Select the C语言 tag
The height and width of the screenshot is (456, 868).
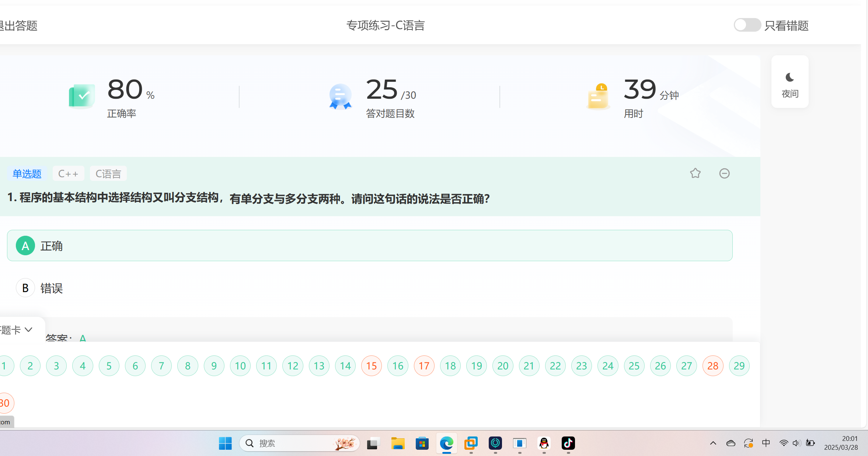[x=108, y=173]
